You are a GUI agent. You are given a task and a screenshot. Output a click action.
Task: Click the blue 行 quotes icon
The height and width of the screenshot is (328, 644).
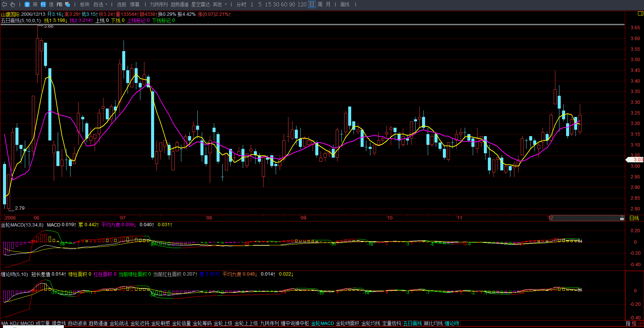click(x=43, y=4)
